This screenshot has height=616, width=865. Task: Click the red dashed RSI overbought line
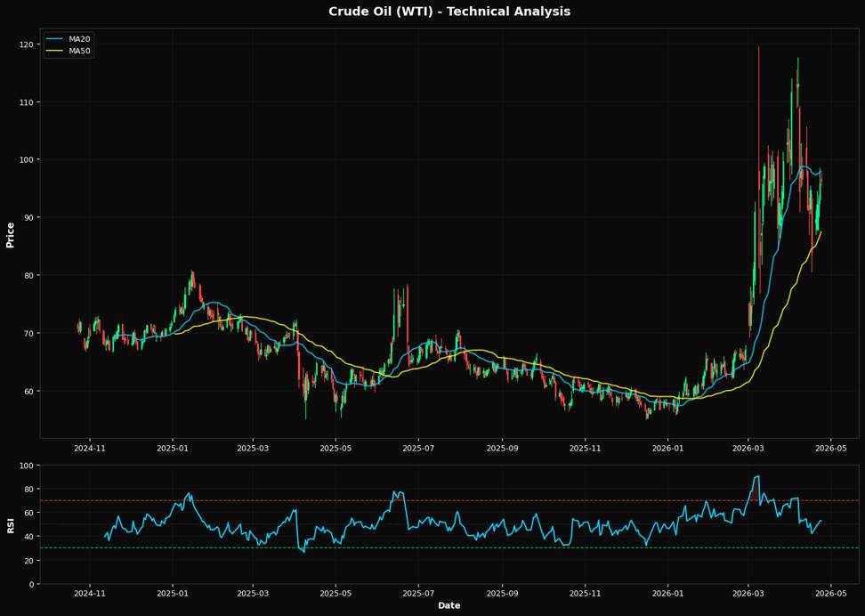pyautogui.click(x=449, y=500)
